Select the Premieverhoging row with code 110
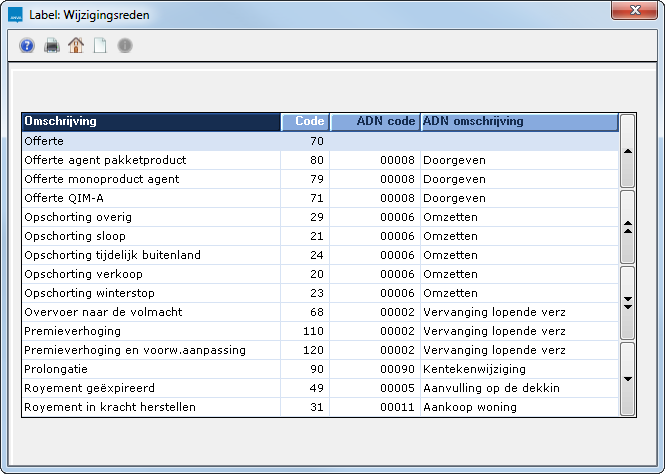Image resolution: width=665 pixels, height=474 pixels. 150,331
